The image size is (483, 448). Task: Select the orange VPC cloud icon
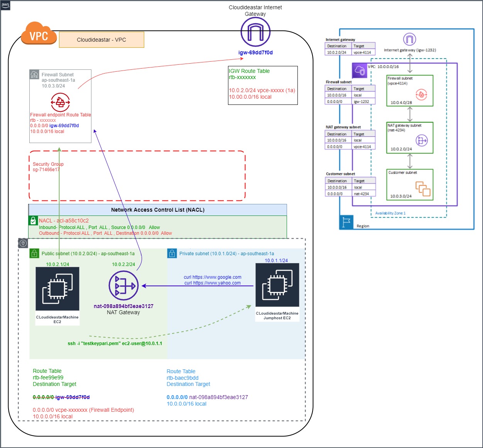tap(39, 34)
